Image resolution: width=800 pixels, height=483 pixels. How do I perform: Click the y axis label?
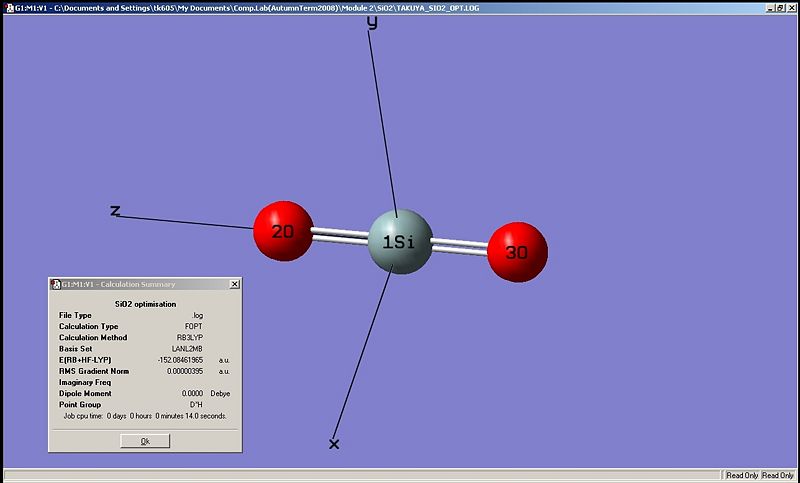click(372, 21)
